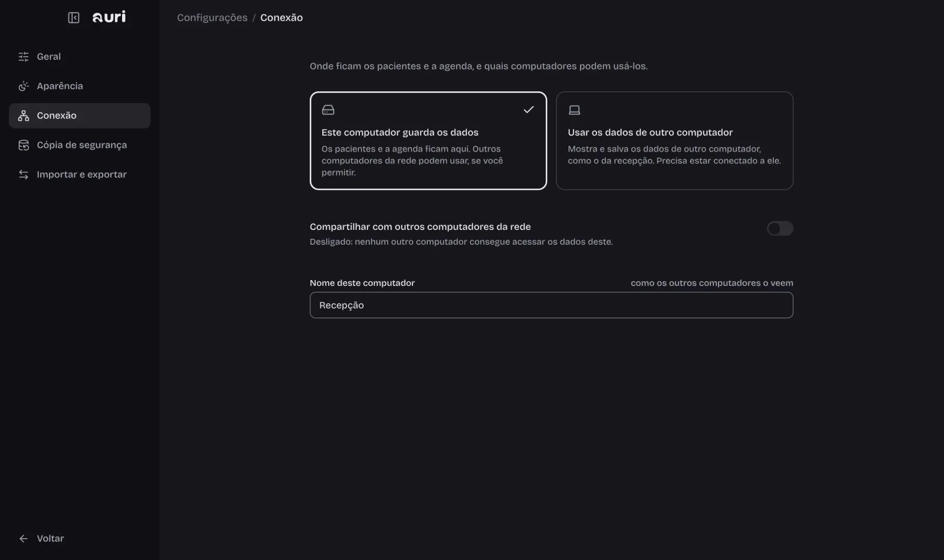944x560 pixels.
Task: Click 'Mostra e salva os dados' description
Action: (674, 154)
